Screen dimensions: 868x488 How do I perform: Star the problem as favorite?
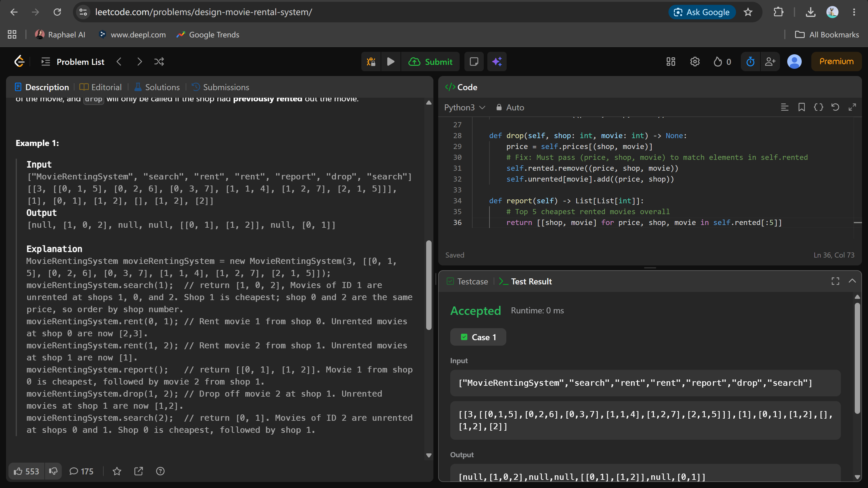[117, 471]
